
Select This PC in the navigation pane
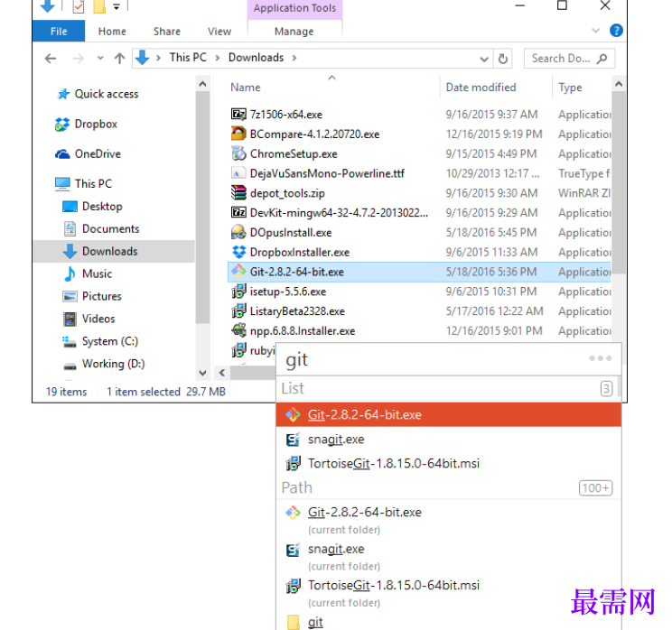tap(93, 184)
